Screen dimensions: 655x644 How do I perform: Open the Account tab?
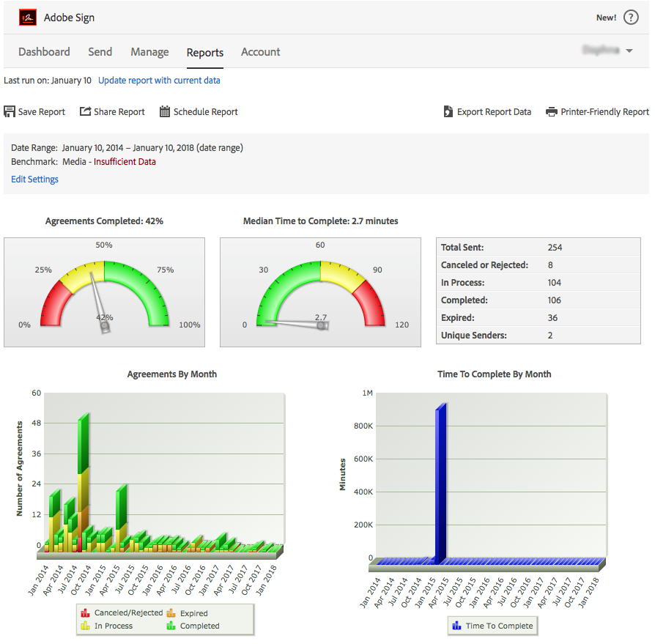click(x=260, y=52)
